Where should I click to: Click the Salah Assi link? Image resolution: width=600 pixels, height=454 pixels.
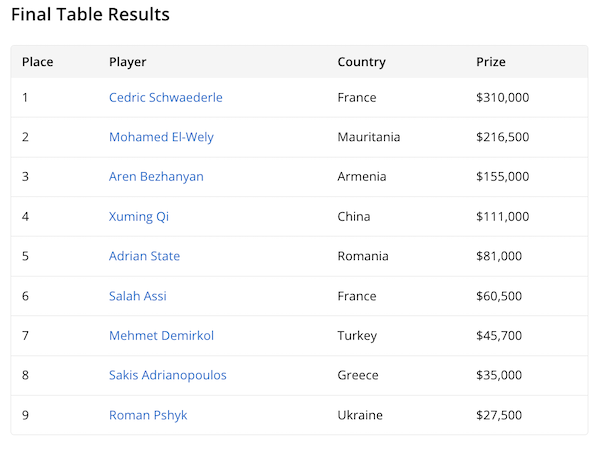137,296
